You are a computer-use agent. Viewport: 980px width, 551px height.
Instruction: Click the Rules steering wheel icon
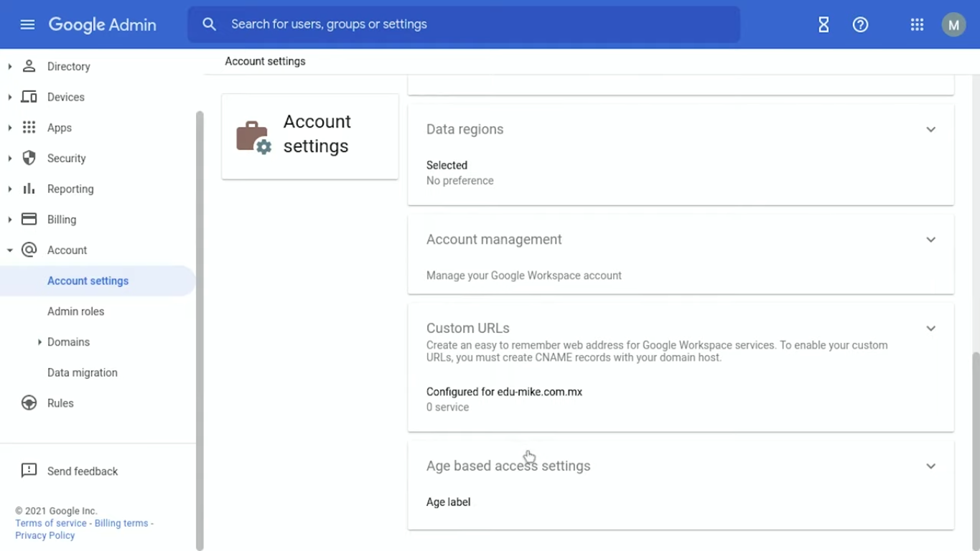click(x=29, y=403)
